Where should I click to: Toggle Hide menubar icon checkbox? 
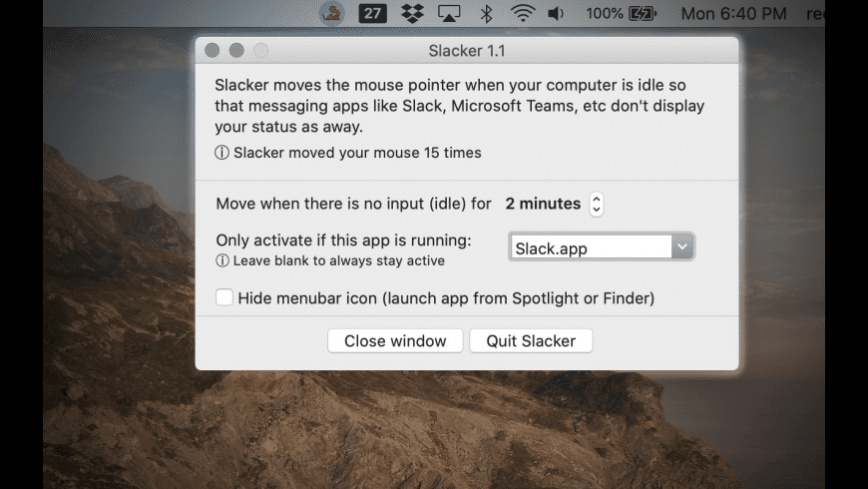click(224, 297)
